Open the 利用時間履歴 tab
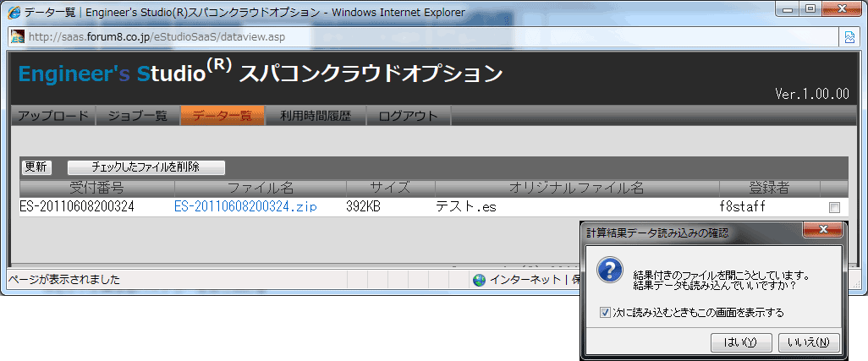The image size is (868, 361). pyautogui.click(x=316, y=116)
